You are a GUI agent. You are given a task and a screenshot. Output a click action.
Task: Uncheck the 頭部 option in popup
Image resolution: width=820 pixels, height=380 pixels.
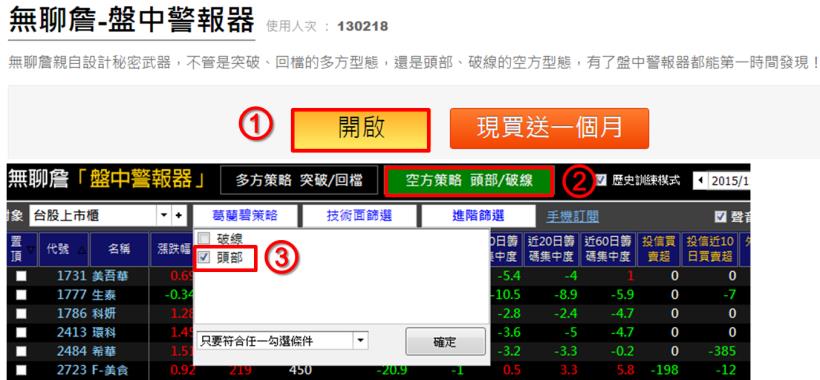coord(204,257)
